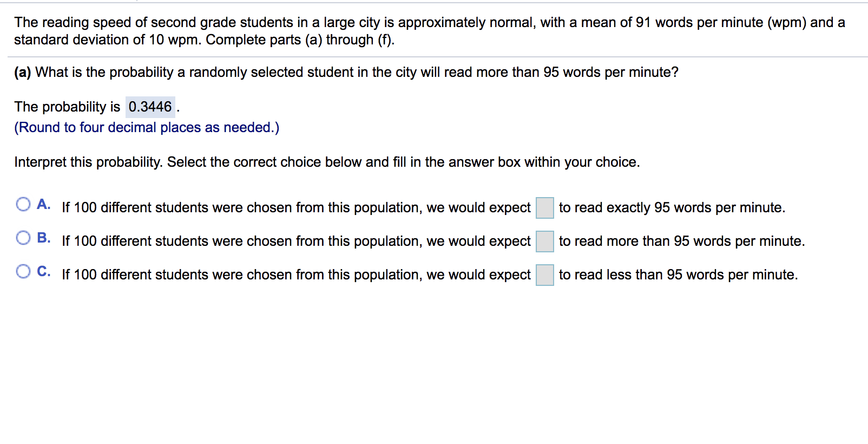
Task: Click the blue 'Round to four decimal places' hint
Action: click(x=147, y=128)
